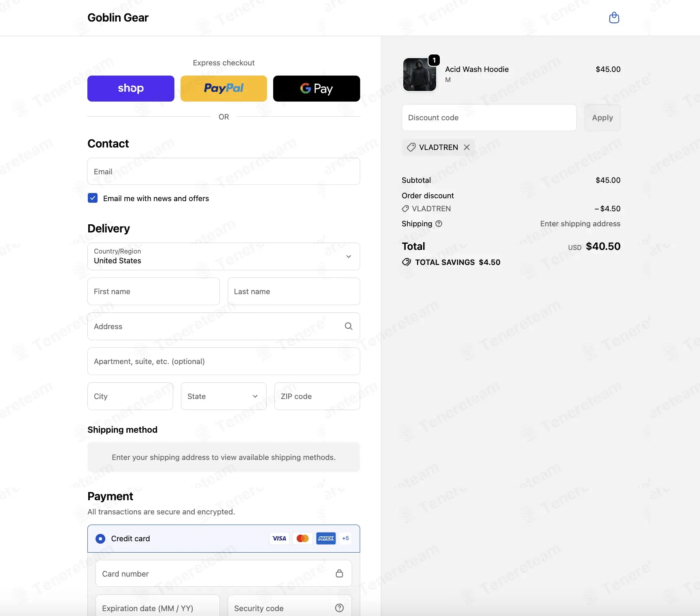Remove the VLADTREN discount code

pyautogui.click(x=467, y=147)
